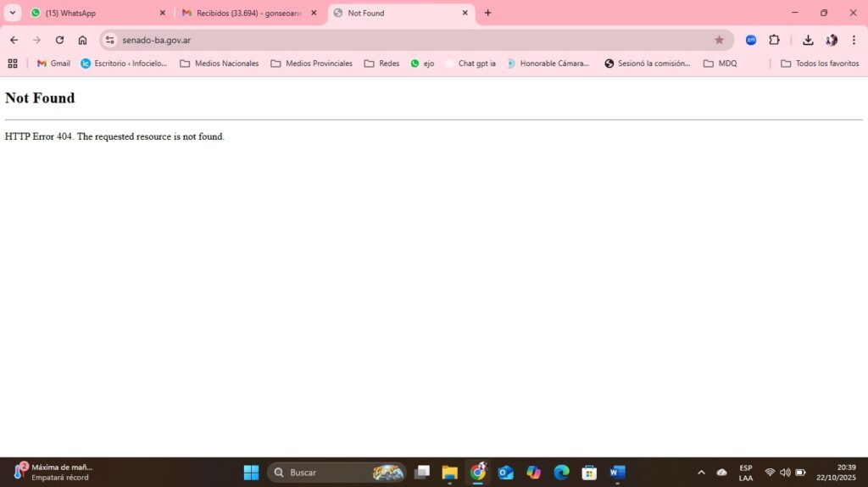Open Microsoft Word from the taskbar
Screen dimensions: 868x487
[x=617, y=473]
